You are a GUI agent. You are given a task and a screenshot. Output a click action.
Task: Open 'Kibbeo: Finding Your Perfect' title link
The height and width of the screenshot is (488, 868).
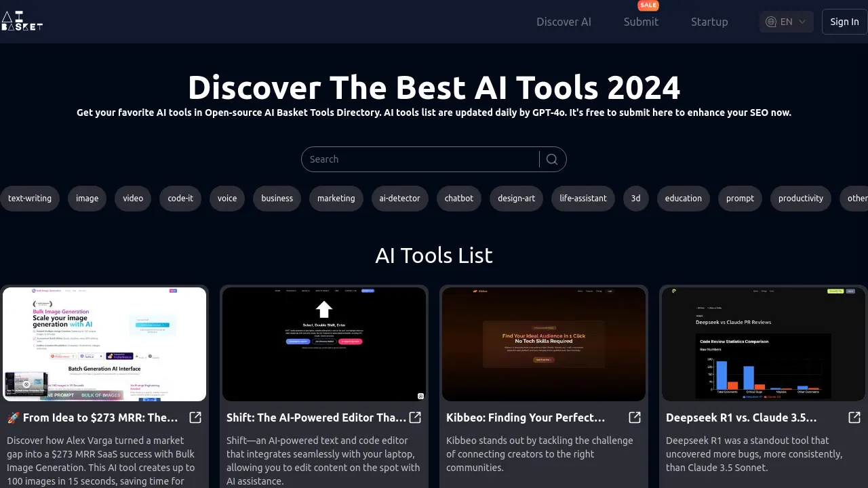pyautogui.click(x=526, y=418)
